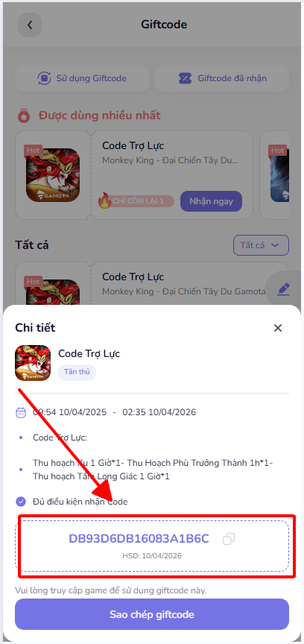The width and height of the screenshot is (304, 644).
Task: Toggle the Đủ điều kiện nhận Code checkmark
Action: click(21, 502)
